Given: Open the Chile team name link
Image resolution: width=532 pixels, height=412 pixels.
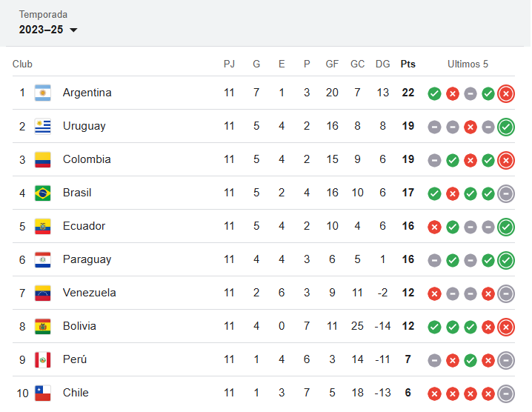Looking at the screenshot, I should pyautogui.click(x=76, y=393).
